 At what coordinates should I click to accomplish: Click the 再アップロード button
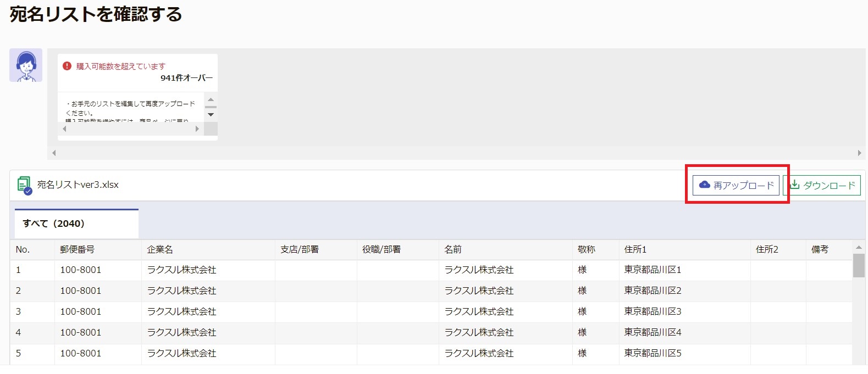(x=736, y=185)
